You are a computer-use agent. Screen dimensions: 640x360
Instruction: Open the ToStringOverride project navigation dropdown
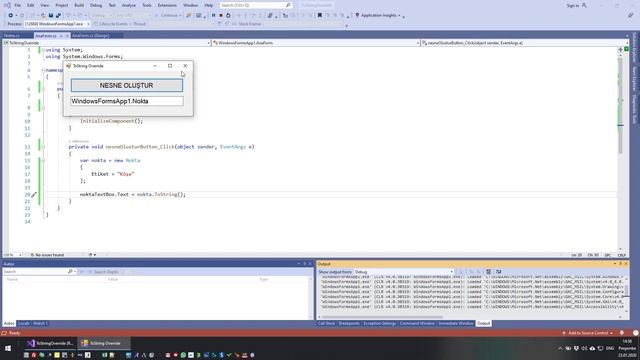pos(107,42)
